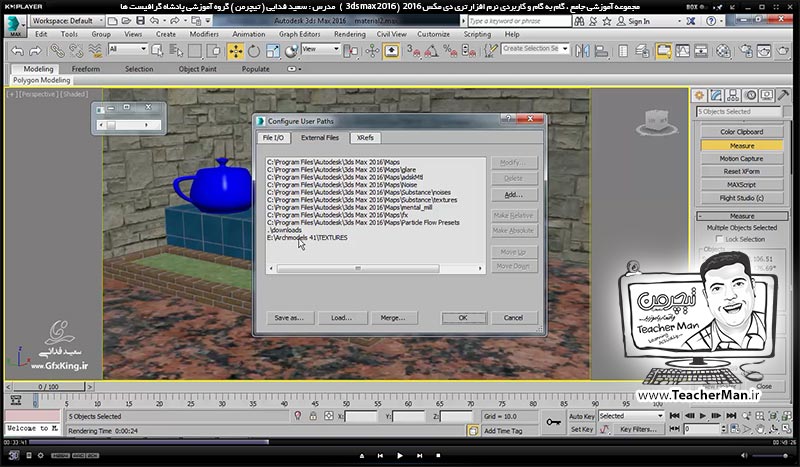The width and height of the screenshot is (800, 467).
Task: Toggle the Spinner Snap icon
Action: point(468,51)
